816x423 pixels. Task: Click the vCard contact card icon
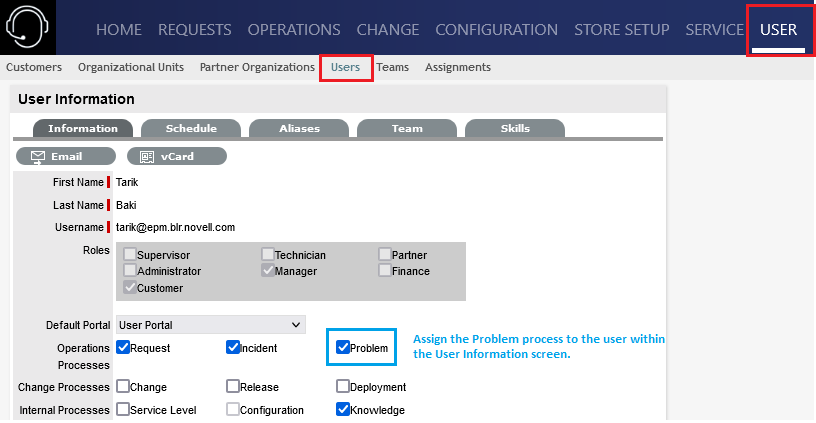[147, 157]
